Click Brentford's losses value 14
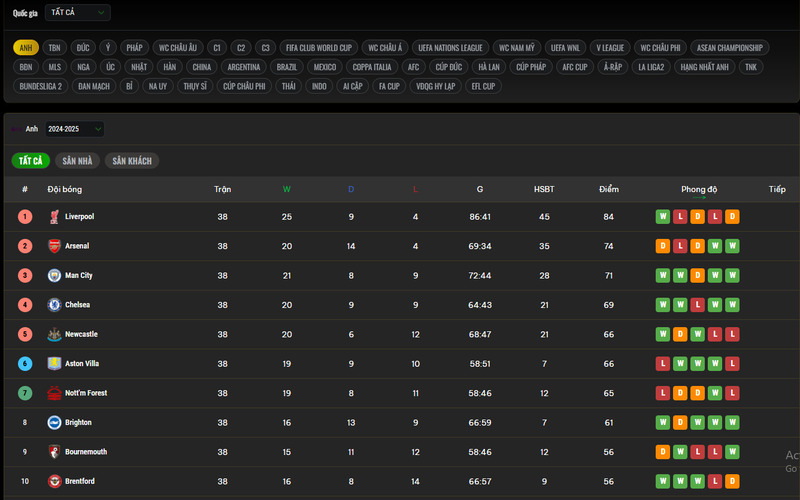This screenshot has width=800, height=500. 415,481
